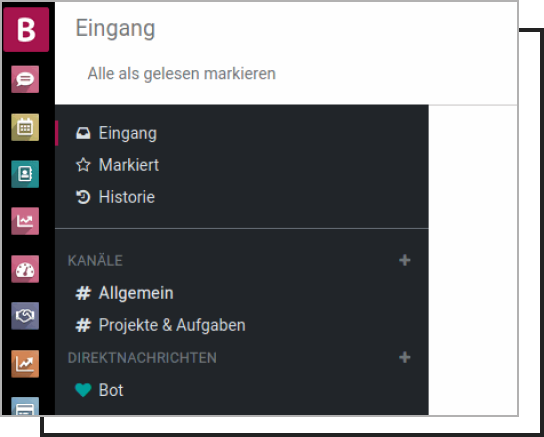
Task: Open the blue website app icon
Action: 25,406
